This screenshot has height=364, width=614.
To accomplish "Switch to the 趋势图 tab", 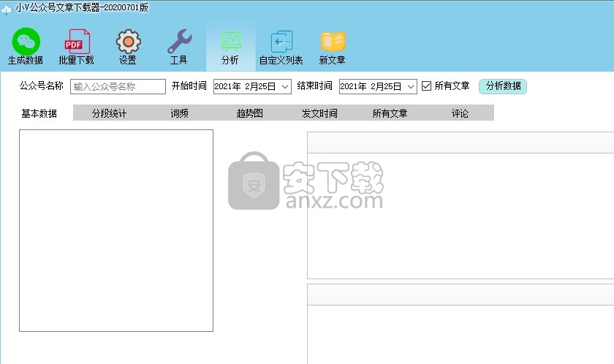I will pos(249,113).
